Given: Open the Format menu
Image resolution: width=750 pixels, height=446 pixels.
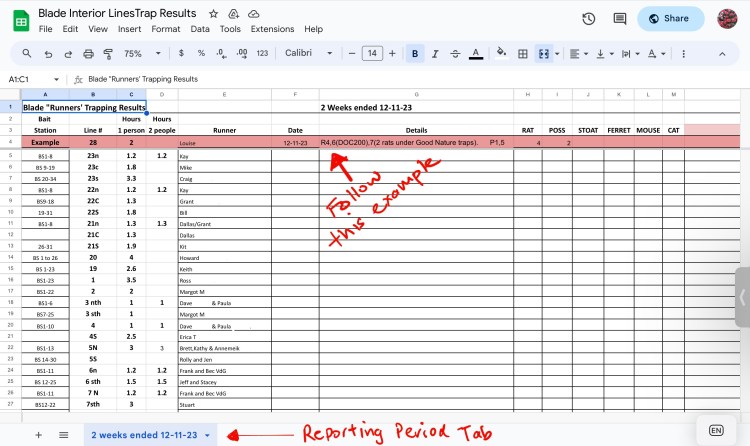Looking at the screenshot, I should (166, 29).
